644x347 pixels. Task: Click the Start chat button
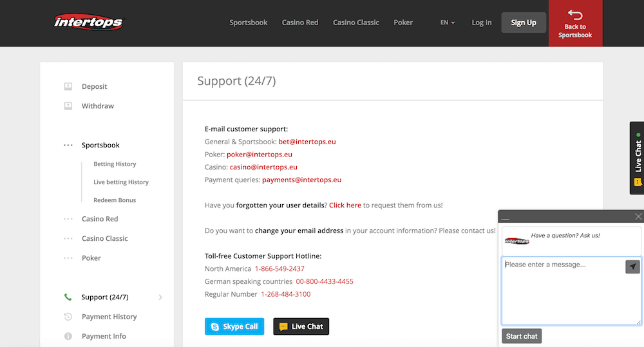[x=522, y=336]
